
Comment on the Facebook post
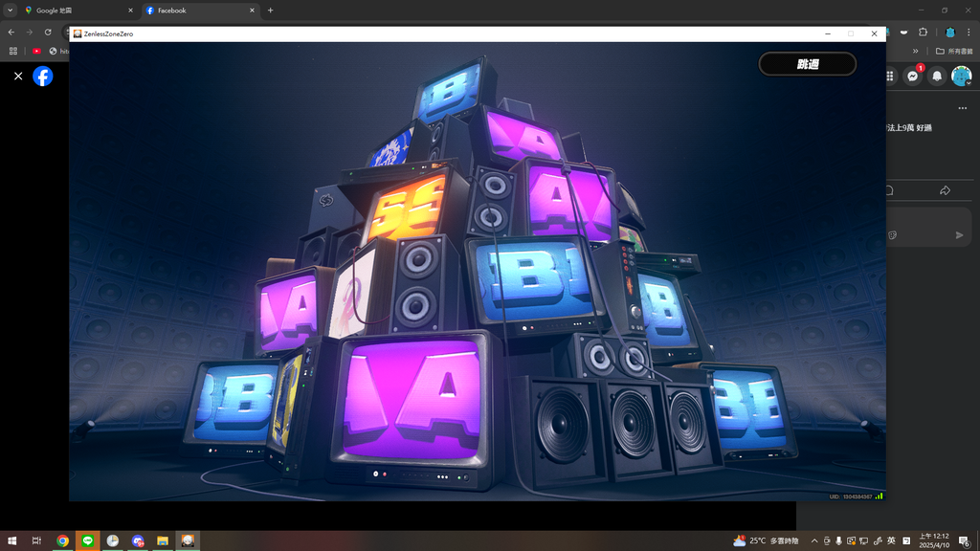[889, 190]
